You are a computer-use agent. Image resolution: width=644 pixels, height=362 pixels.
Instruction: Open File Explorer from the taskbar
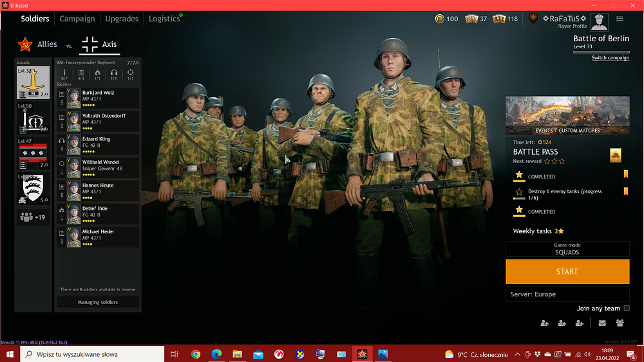pyautogui.click(x=238, y=354)
